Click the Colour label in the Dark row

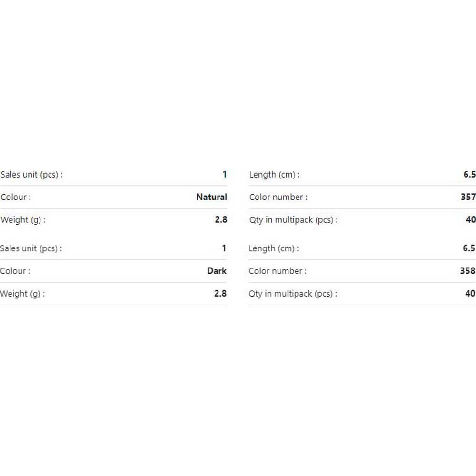[x=15, y=271]
